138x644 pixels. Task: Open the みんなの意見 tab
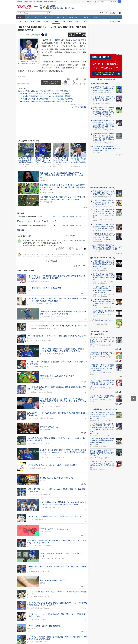click(73, 17)
